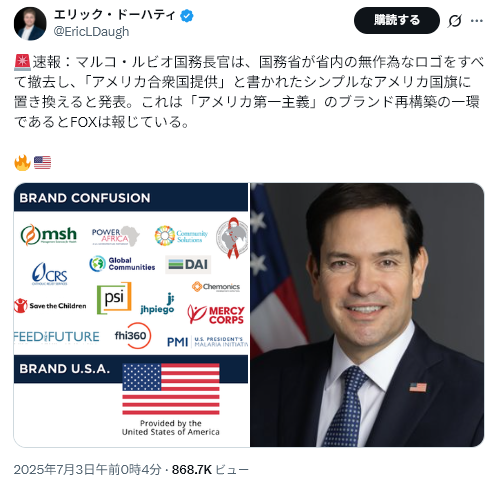The image size is (491, 483).
Task: Click the fire emoji below the text
Action: pos(22,163)
